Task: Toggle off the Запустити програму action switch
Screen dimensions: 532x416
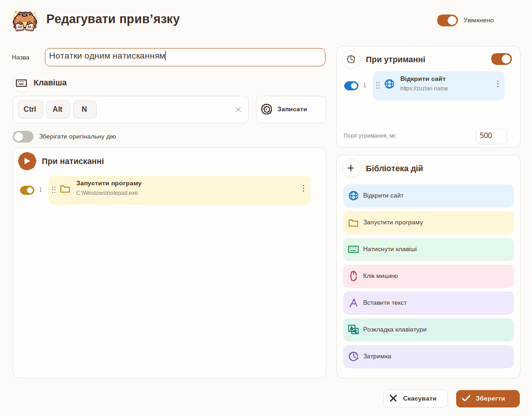Action: click(x=27, y=190)
